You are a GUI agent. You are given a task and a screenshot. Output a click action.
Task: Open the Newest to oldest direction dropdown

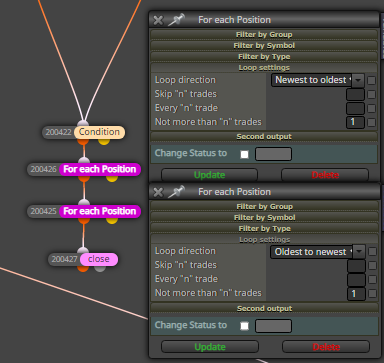tap(318, 80)
